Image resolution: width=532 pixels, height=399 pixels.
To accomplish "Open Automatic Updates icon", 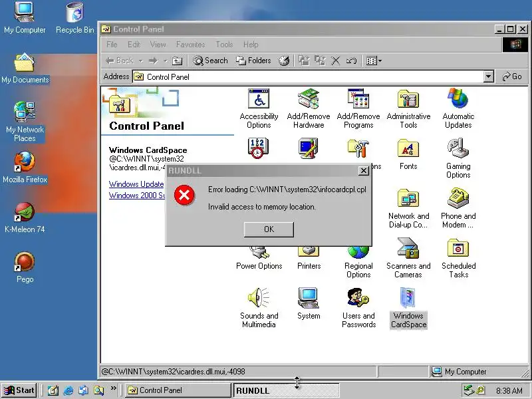I will click(x=458, y=108).
